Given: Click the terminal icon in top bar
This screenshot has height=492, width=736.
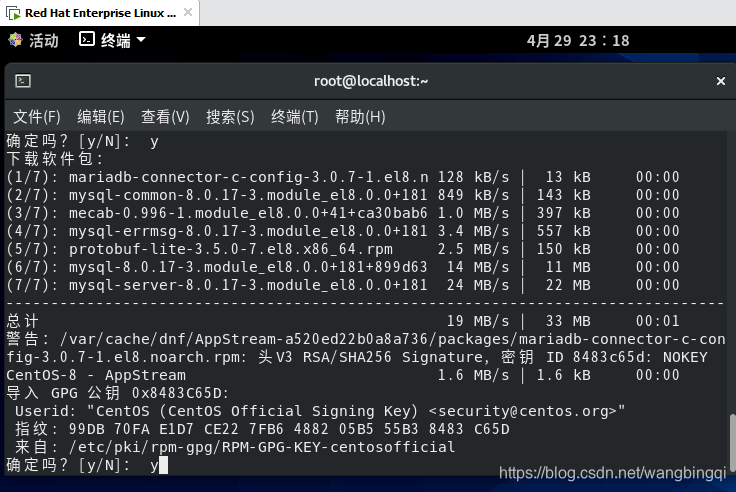Looking at the screenshot, I should 87,39.
